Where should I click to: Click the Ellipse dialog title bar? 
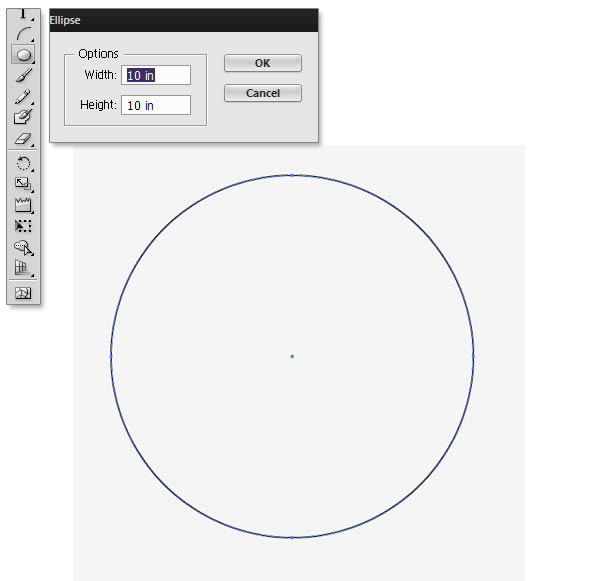[x=184, y=20]
